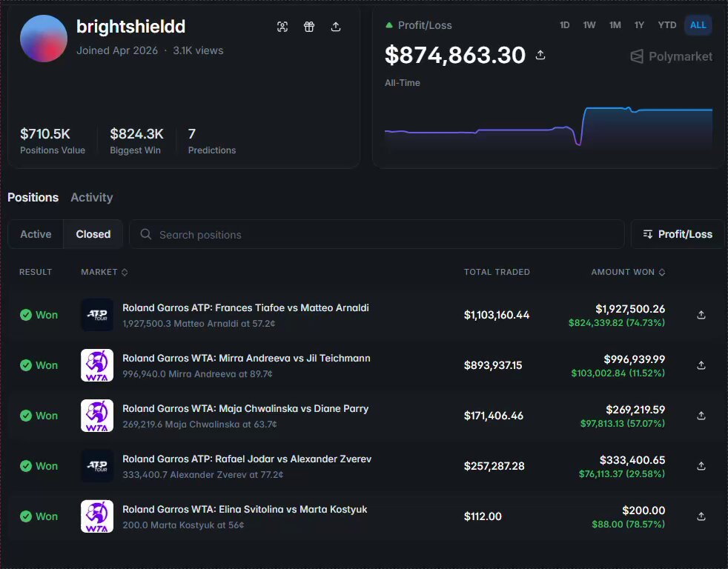Click Won checkmark on Jodar vs Zverev row

(26, 466)
